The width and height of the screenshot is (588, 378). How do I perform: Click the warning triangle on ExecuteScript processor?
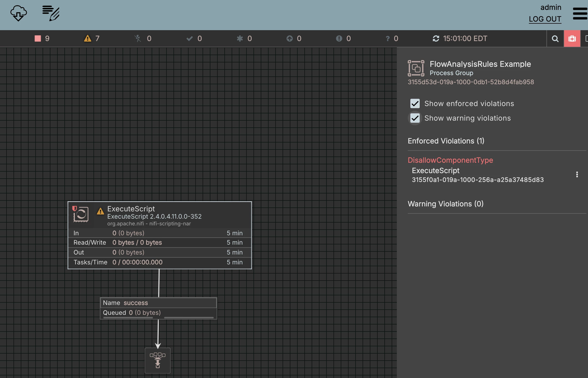click(x=100, y=211)
